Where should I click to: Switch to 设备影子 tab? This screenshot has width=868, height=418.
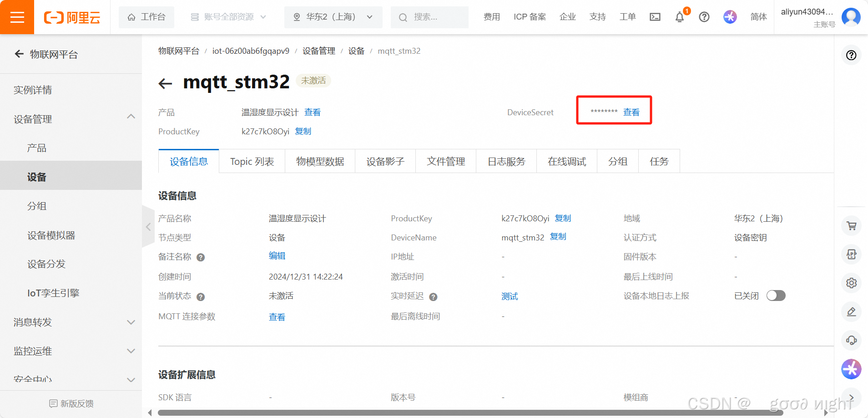coord(385,161)
